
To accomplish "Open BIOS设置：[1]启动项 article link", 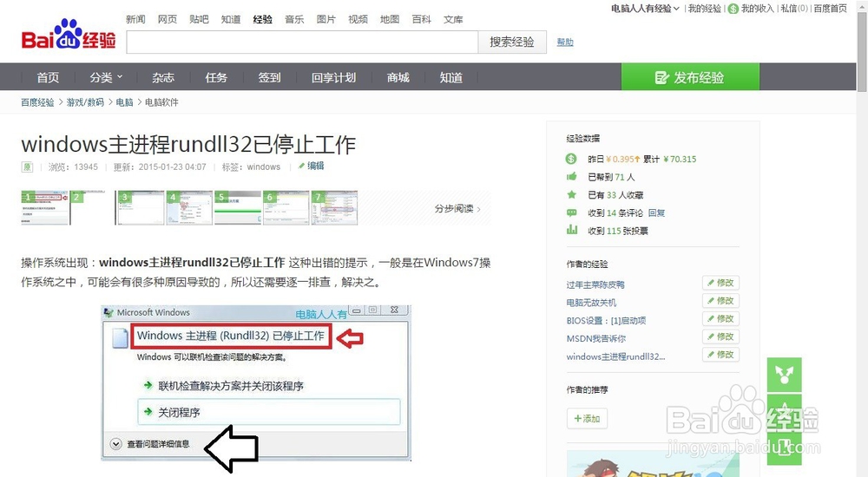I will coord(606,320).
